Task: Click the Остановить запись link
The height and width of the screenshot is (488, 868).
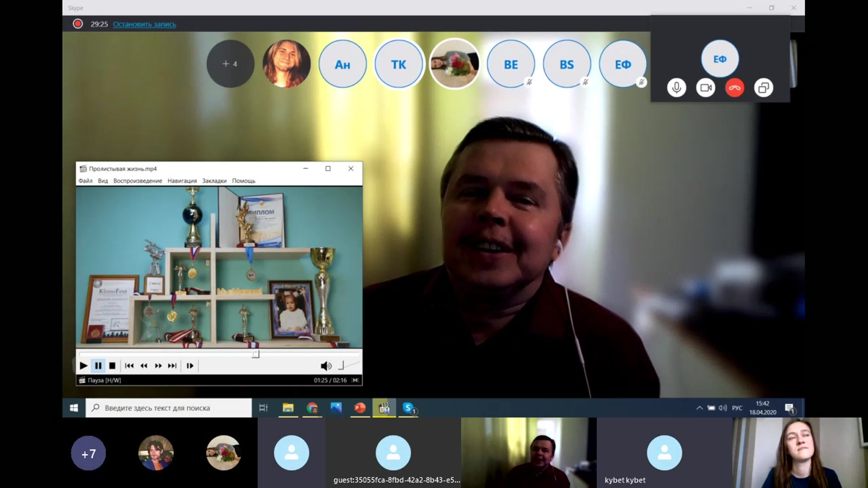Action: (x=144, y=24)
